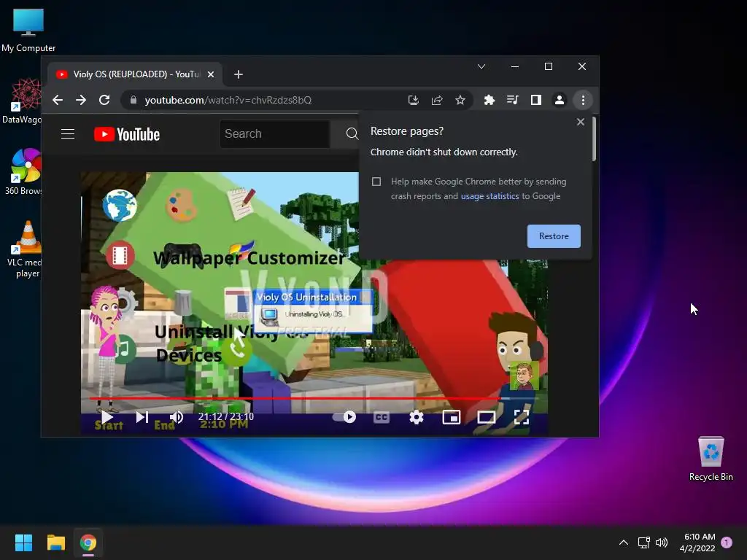Open the usage statistics link
Viewport: 747px width, 560px height.
pyautogui.click(x=489, y=196)
